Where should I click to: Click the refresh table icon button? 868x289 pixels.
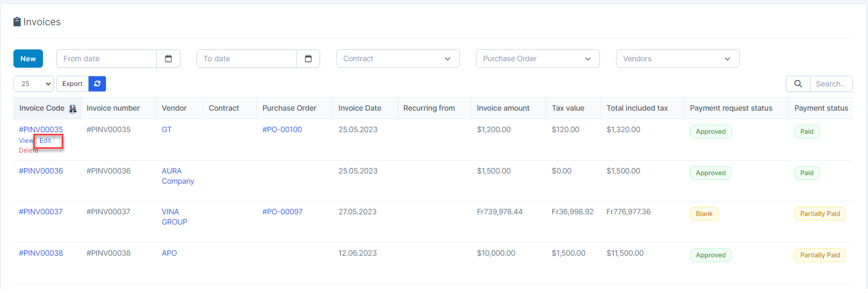pyautogui.click(x=97, y=84)
